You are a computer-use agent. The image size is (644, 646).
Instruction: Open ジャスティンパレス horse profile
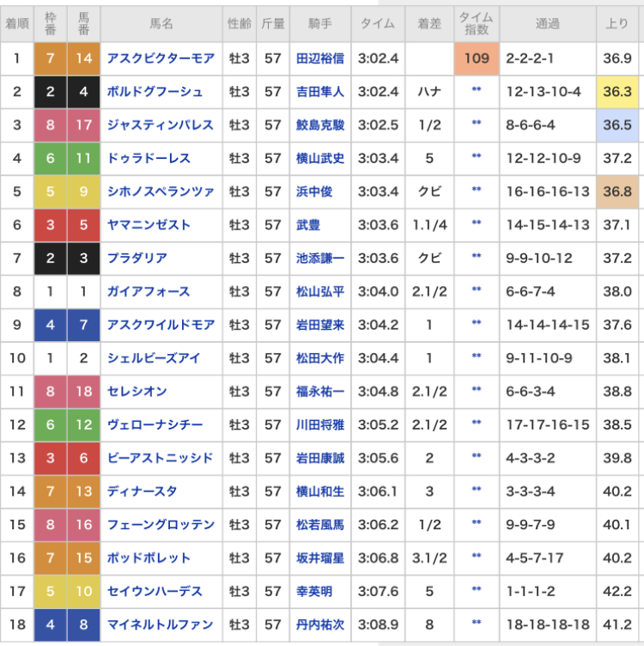click(x=160, y=125)
